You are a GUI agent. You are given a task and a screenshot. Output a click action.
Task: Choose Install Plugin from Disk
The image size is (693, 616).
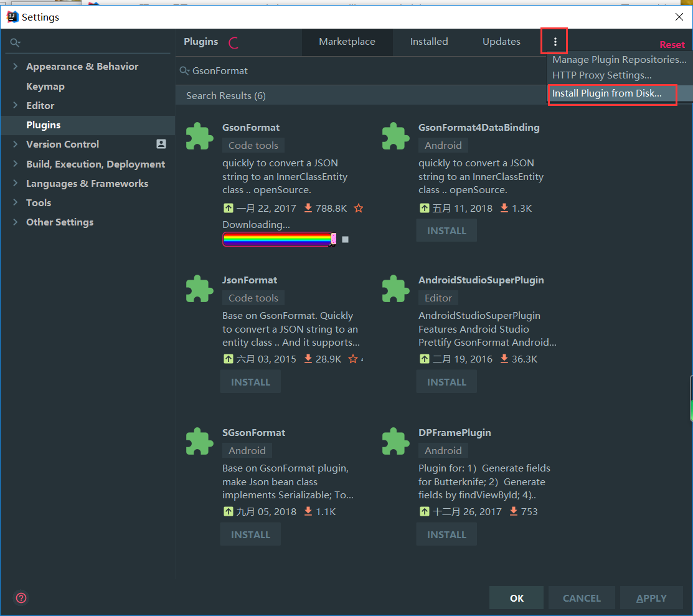coord(607,93)
